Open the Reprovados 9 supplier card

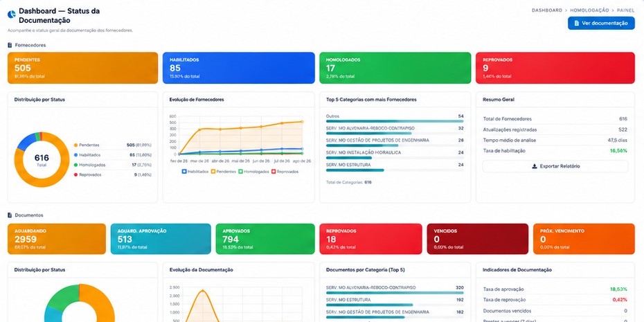[x=555, y=68]
